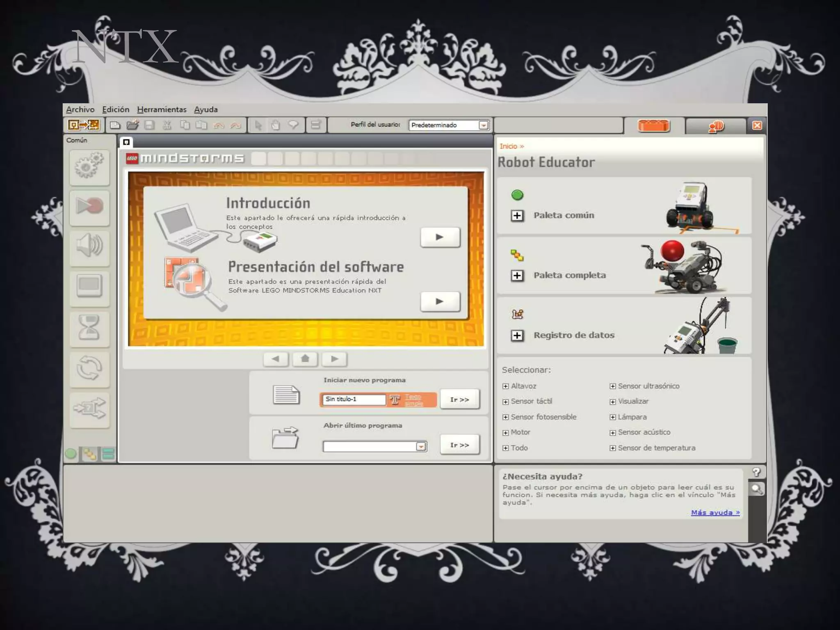
Task: Open the Herramientas menu
Action: [x=162, y=110]
